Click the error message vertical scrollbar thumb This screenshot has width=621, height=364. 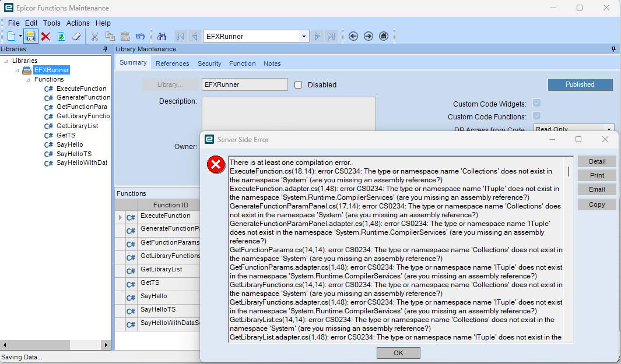point(569,171)
